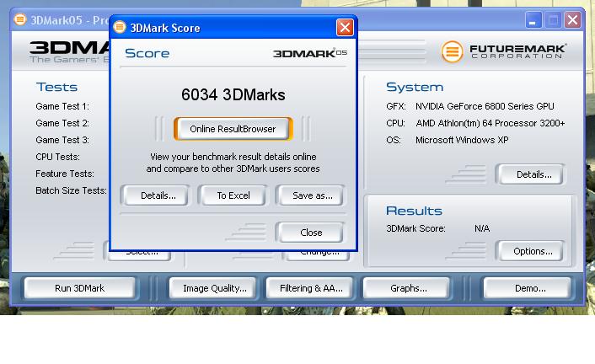Click the Online ResultBrowser button
The height and width of the screenshot is (364, 595).
point(233,129)
